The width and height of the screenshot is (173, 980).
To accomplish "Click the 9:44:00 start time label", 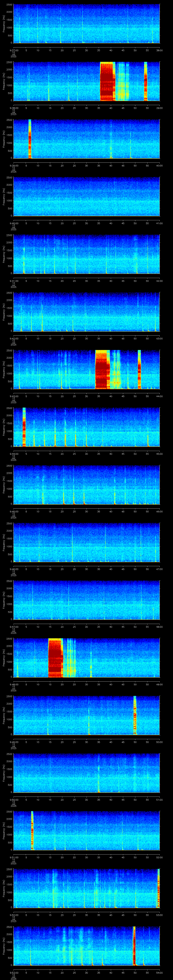I will (14, 454).
